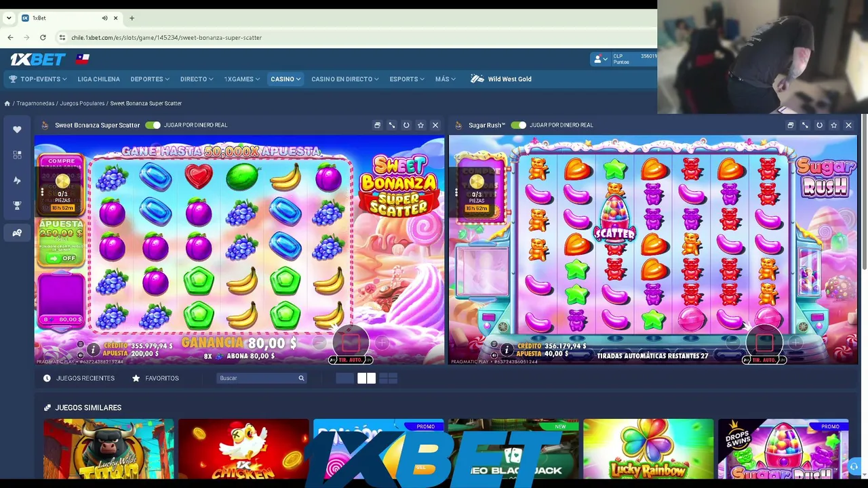Go back in browser
The width and height of the screenshot is (868, 488).
pyautogui.click(x=10, y=37)
